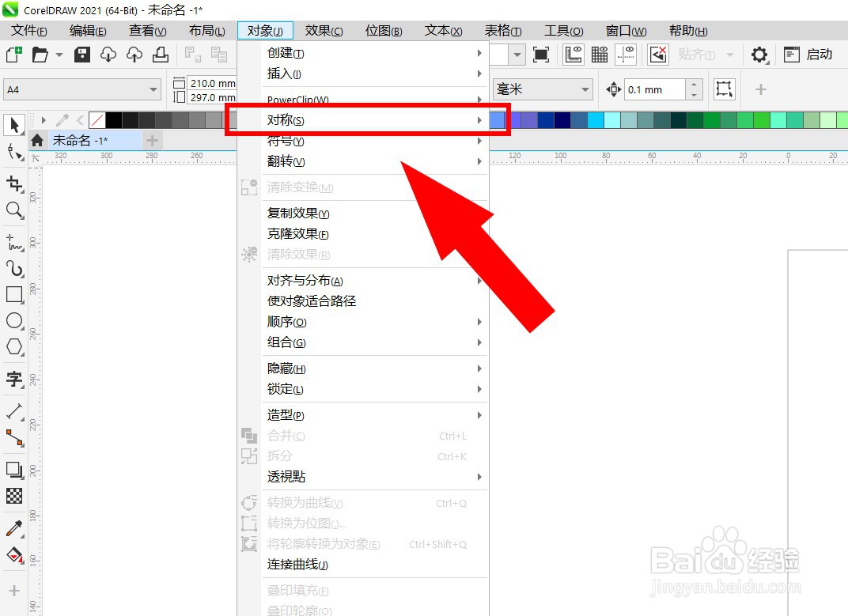Select the Rectangle tool
Viewport: 848px width, 616px height.
(x=14, y=295)
